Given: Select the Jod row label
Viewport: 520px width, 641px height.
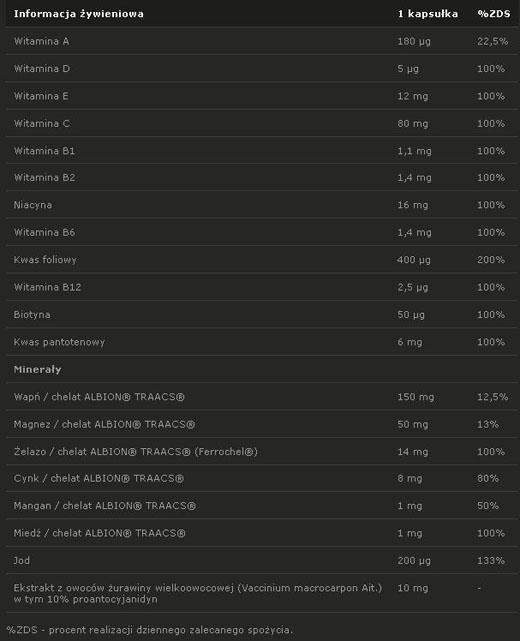Looking at the screenshot, I should coord(21,560).
